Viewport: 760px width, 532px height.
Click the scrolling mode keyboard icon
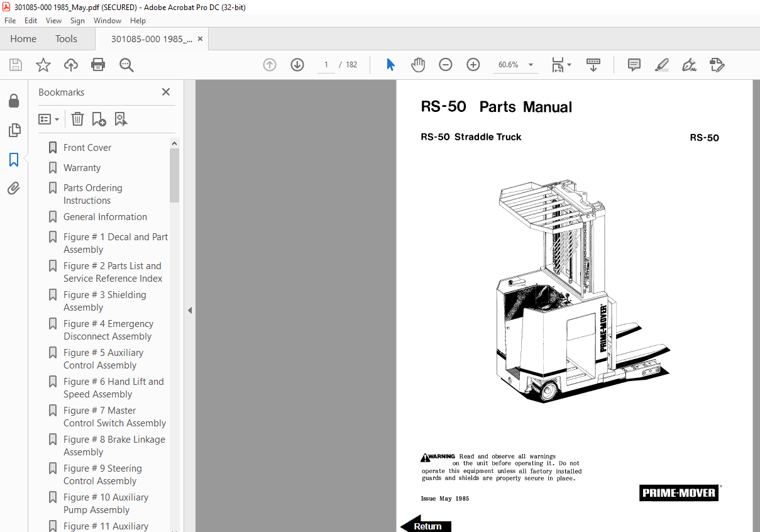click(593, 65)
